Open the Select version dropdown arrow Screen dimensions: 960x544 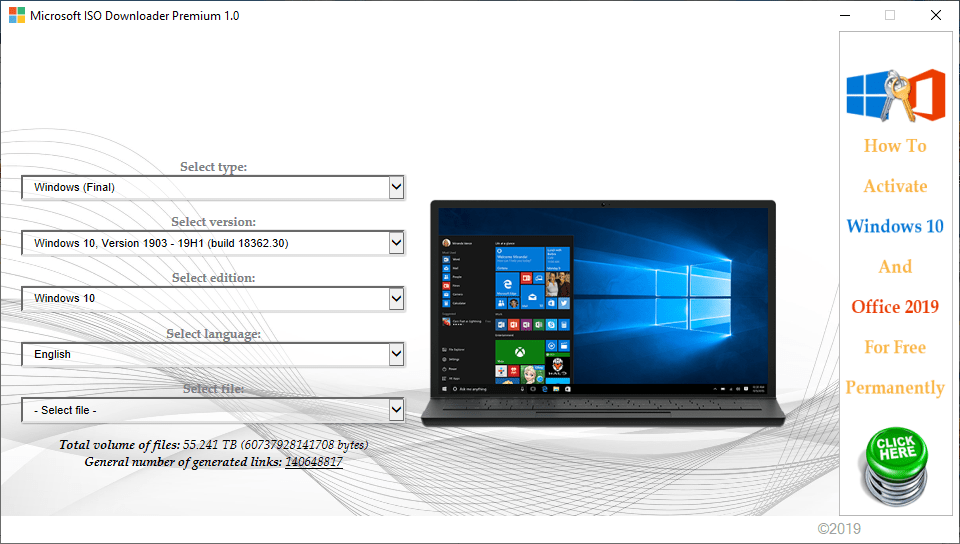click(396, 243)
